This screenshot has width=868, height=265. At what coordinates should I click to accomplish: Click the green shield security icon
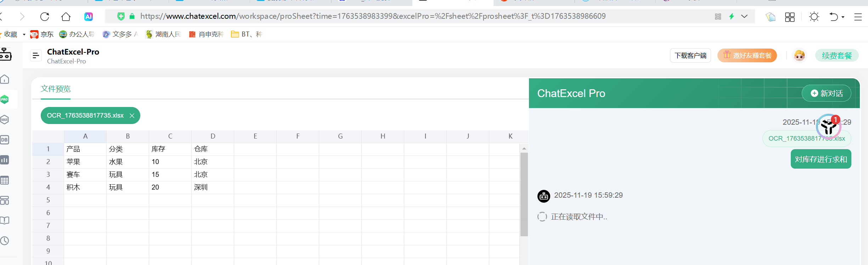click(x=121, y=16)
